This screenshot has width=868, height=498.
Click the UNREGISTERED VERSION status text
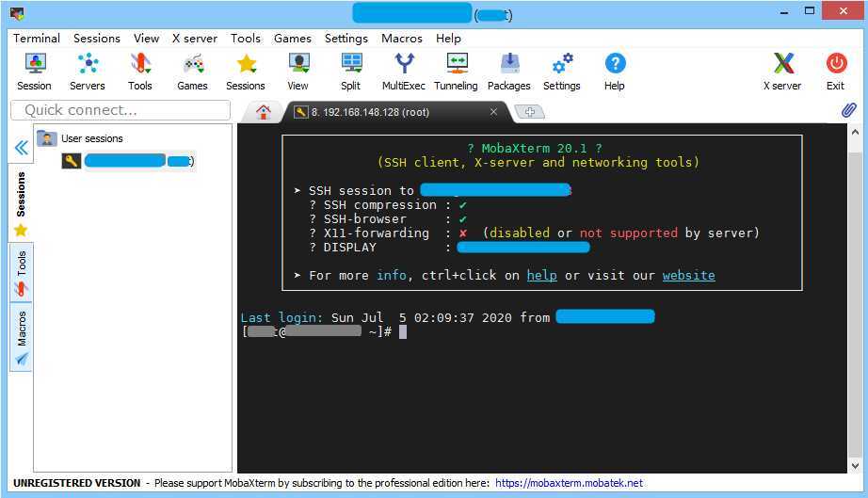[77, 483]
